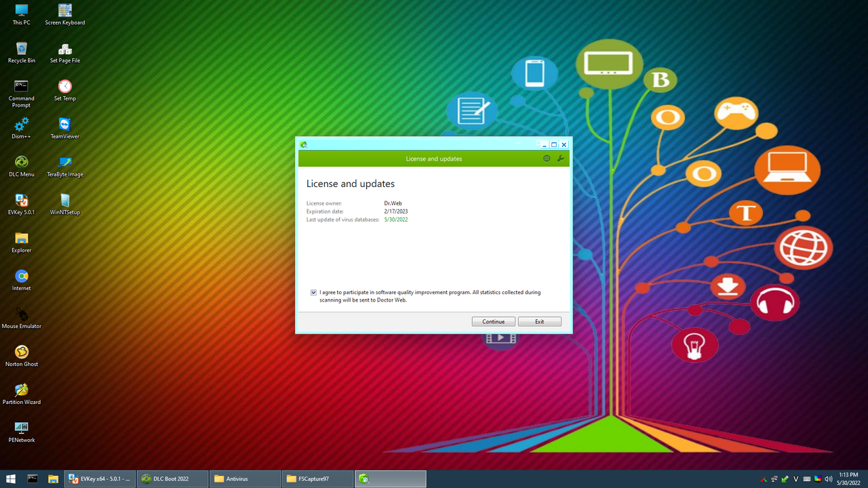
Task: Click the network computers tray icon
Action: (x=774, y=479)
